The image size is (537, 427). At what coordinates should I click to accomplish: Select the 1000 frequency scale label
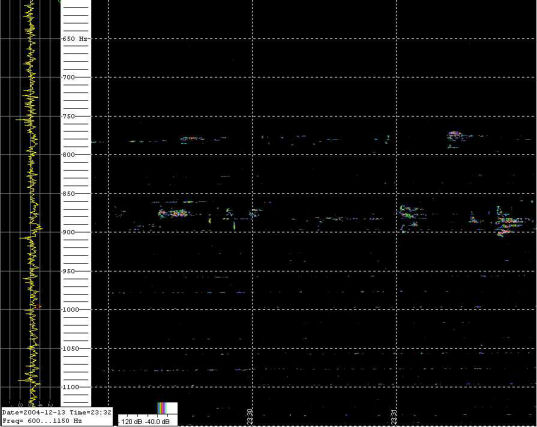click(x=70, y=310)
